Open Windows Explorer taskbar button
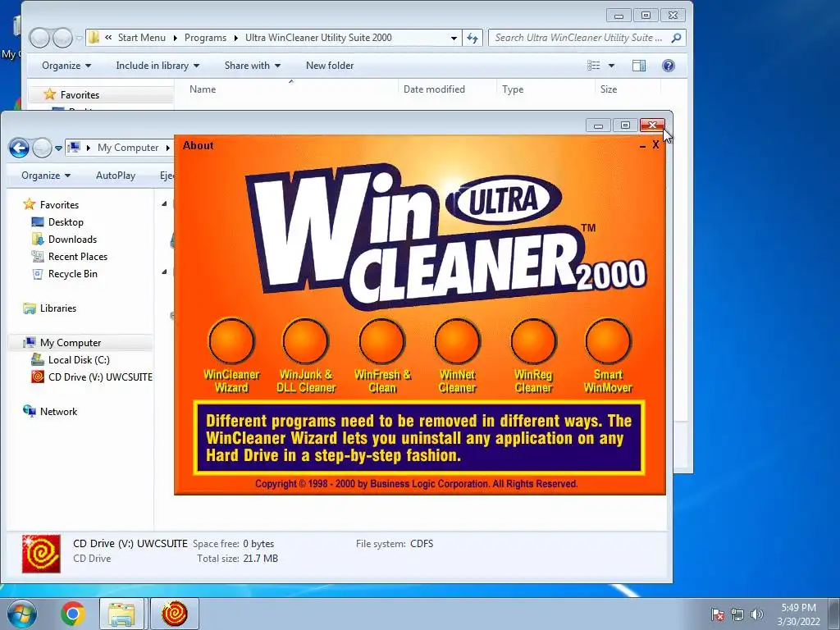The height and width of the screenshot is (630, 840). (121, 614)
